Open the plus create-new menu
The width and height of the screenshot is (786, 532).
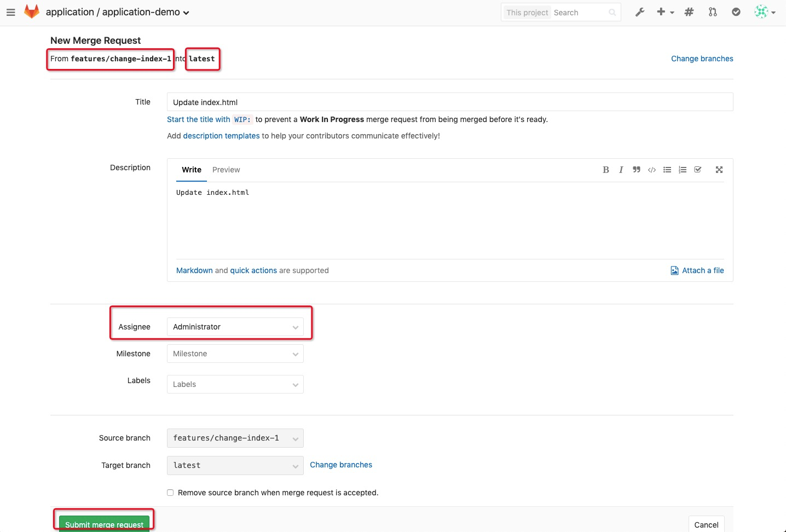pyautogui.click(x=665, y=12)
